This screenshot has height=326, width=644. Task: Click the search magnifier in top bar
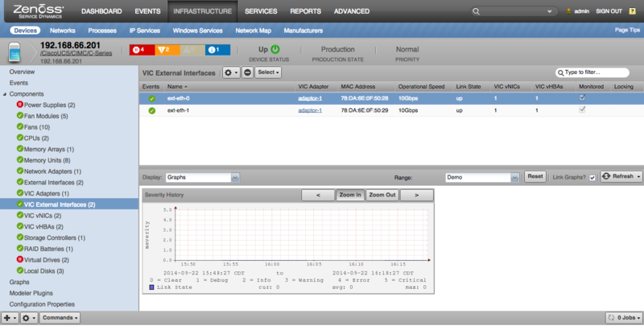(476, 11)
